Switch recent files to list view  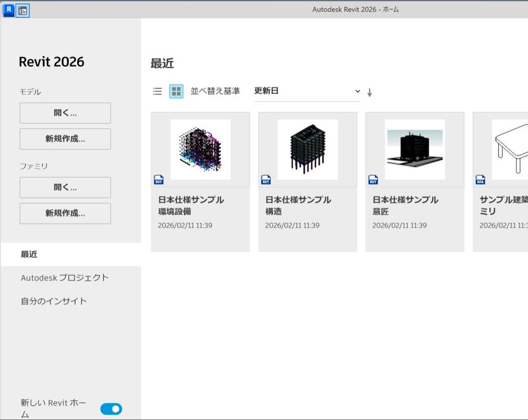[x=157, y=91]
